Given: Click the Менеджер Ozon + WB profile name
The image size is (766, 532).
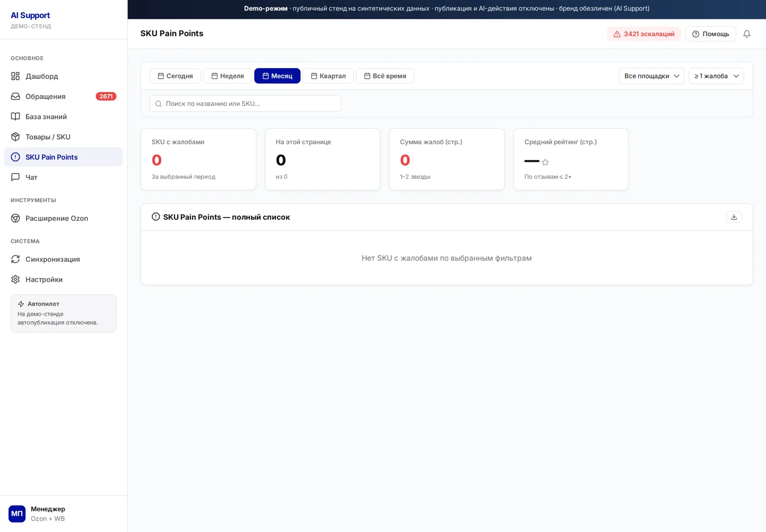Looking at the screenshot, I should pyautogui.click(x=48, y=514).
